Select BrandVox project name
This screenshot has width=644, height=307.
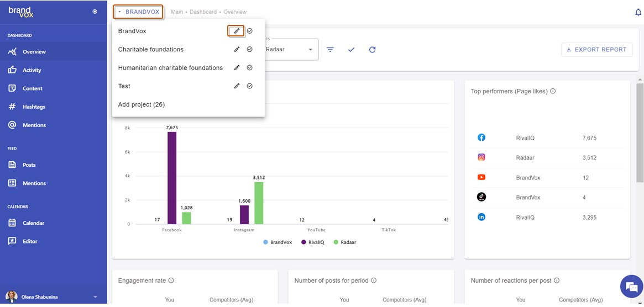click(x=132, y=31)
